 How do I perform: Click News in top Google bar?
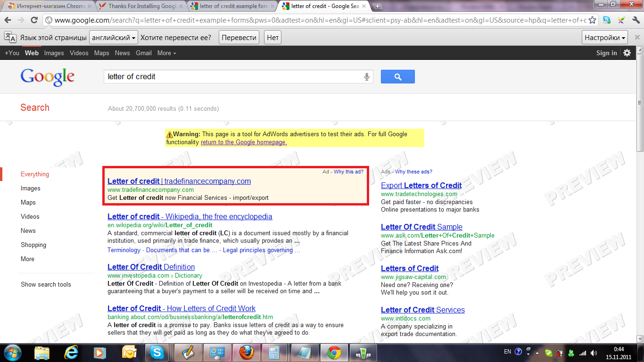(x=122, y=53)
